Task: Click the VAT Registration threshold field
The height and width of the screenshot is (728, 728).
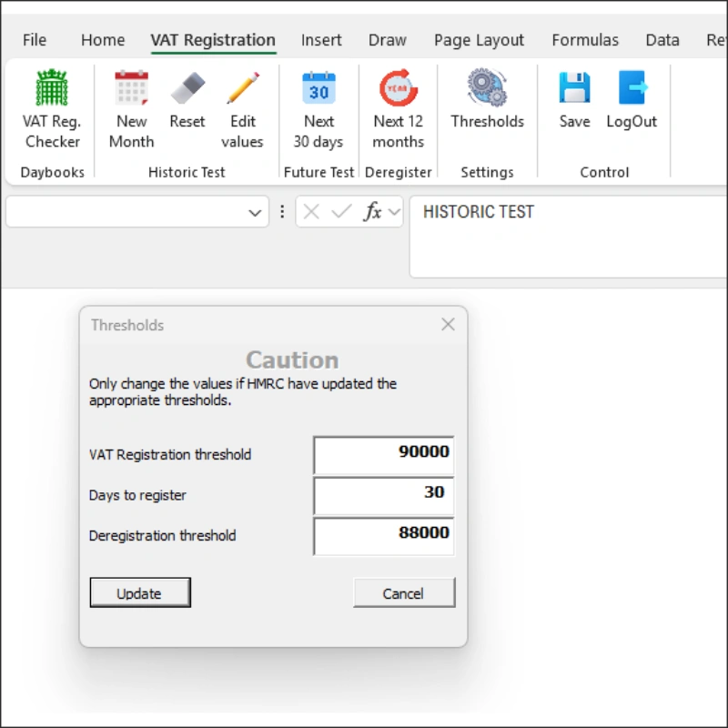Action: pyautogui.click(x=383, y=454)
